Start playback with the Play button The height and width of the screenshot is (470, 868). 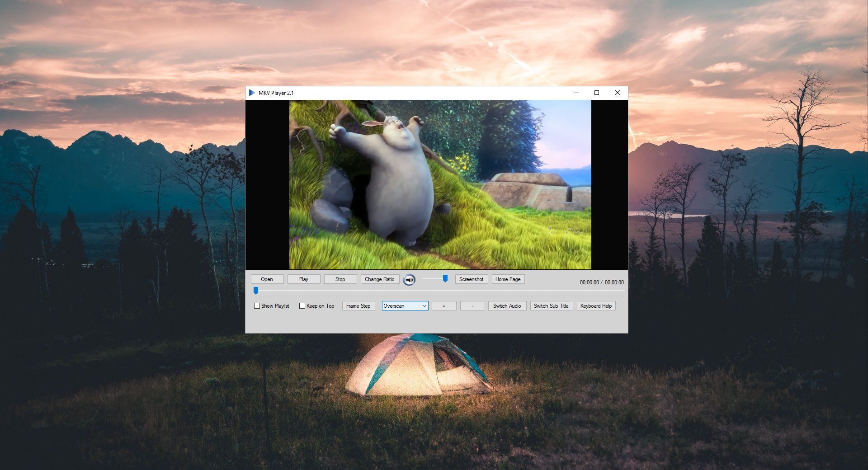[303, 279]
